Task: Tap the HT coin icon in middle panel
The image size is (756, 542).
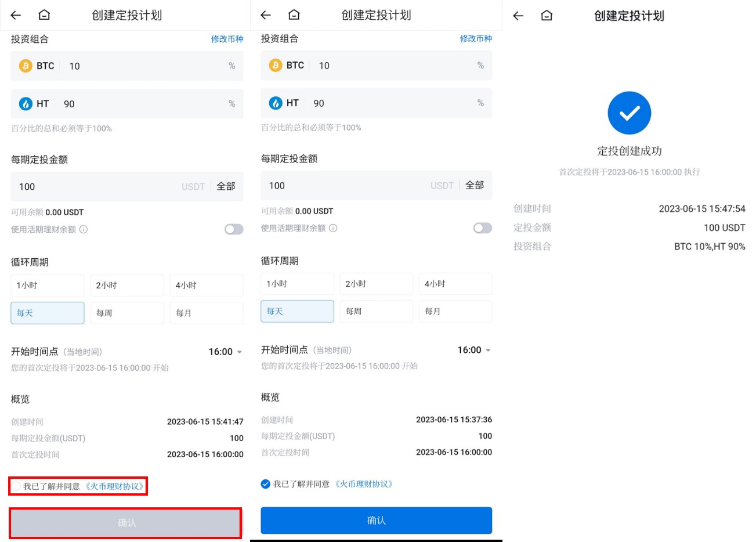Action: tap(276, 103)
